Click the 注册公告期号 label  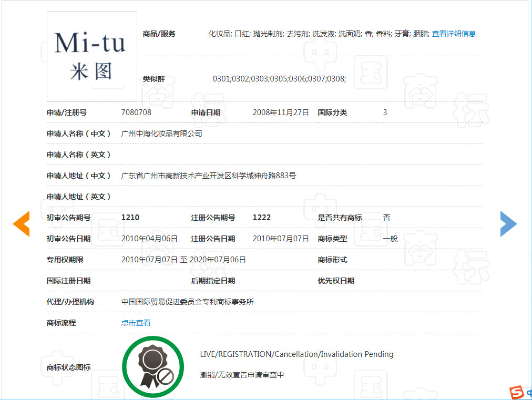click(213, 218)
